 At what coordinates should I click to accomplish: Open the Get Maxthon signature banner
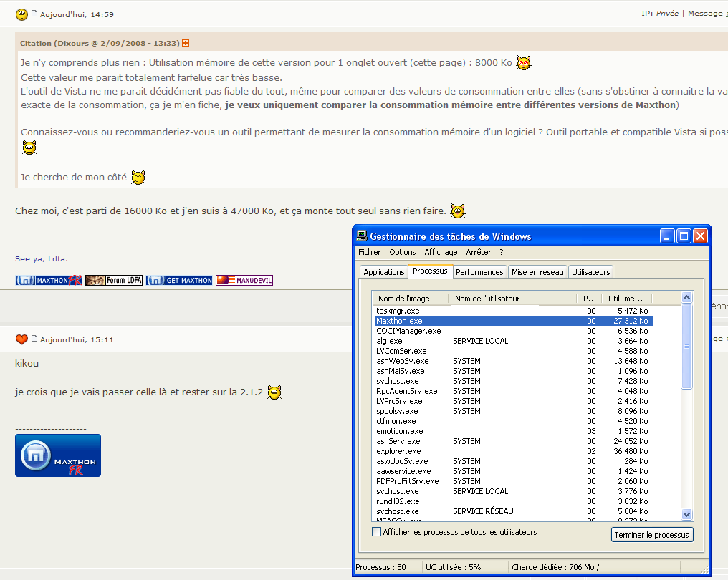pyautogui.click(x=179, y=280)
